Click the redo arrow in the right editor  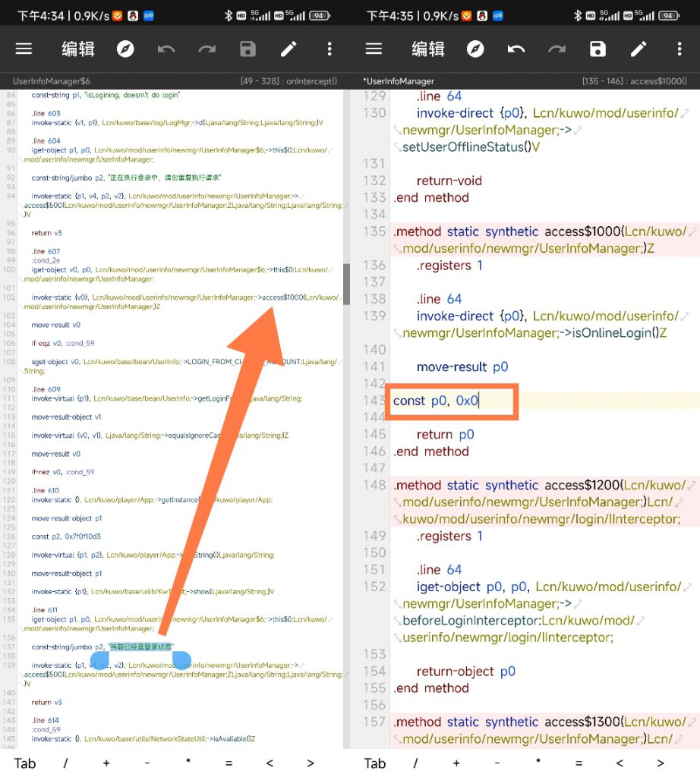tap(557, 49)
